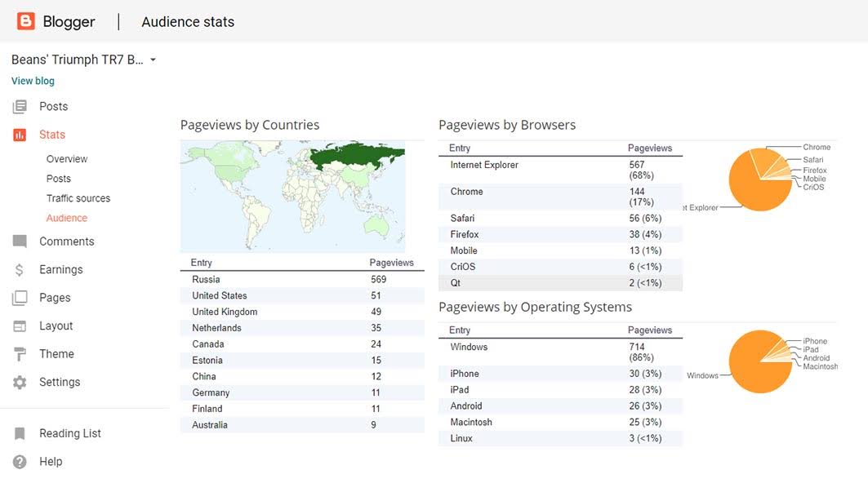Open the Help label in sidebar
868x483 pixels.
(51, 462)
